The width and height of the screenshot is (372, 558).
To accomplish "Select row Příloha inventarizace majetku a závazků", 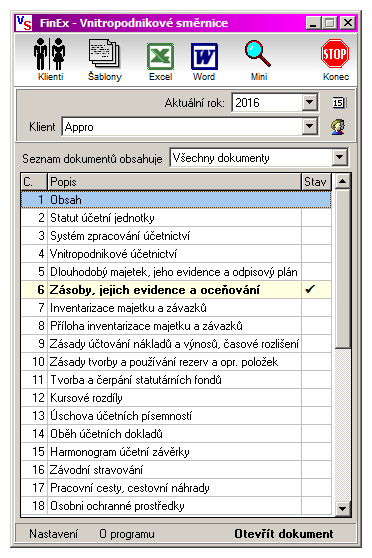I will pyautogui.click(x=176, y=326).
